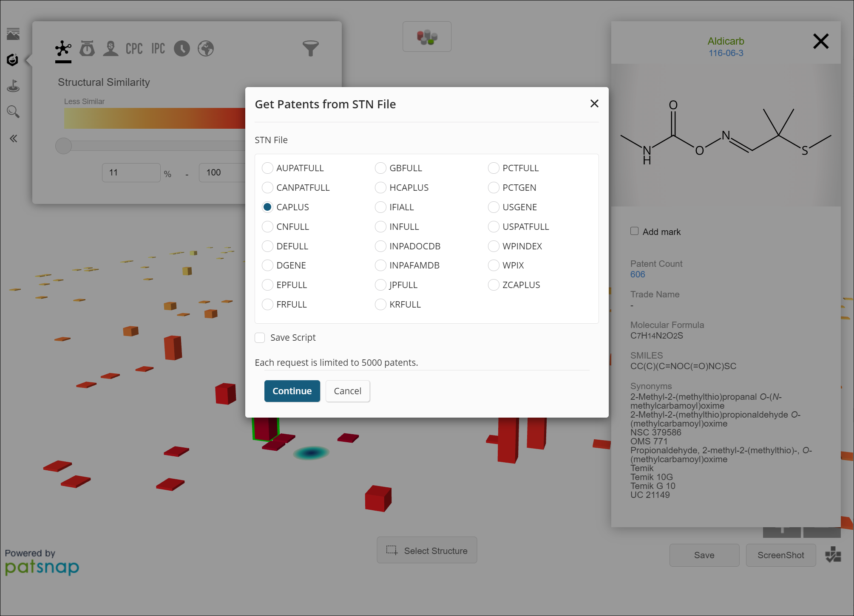
Task: Click the colored cylinders chart button
Action: pyautogui.click(x=427, y=37)
